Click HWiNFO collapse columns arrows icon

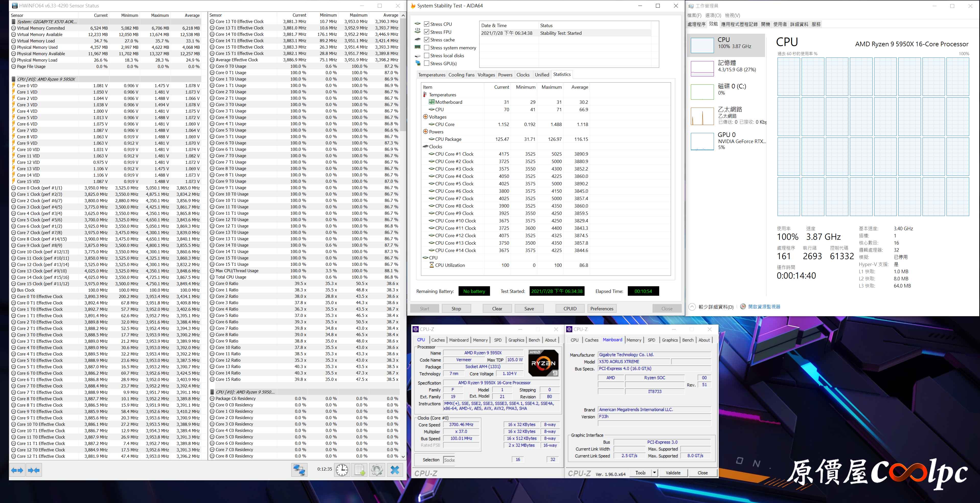coord(34,470)
